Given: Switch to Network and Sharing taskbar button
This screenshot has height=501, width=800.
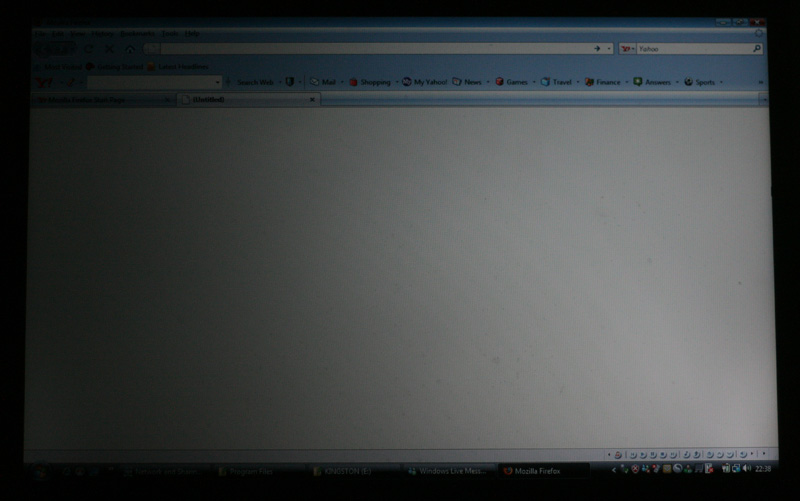Looking at the screenshot, I should tap(164, 472).
